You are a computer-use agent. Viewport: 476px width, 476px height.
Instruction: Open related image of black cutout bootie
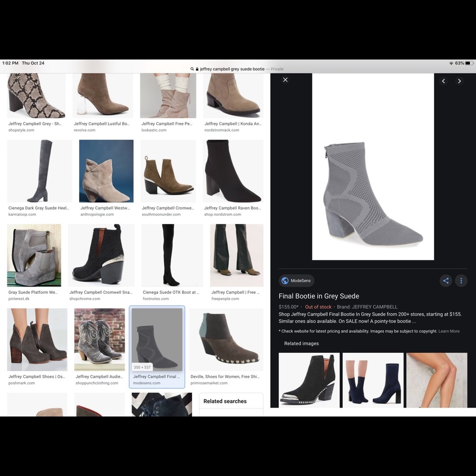coord(309,380)
